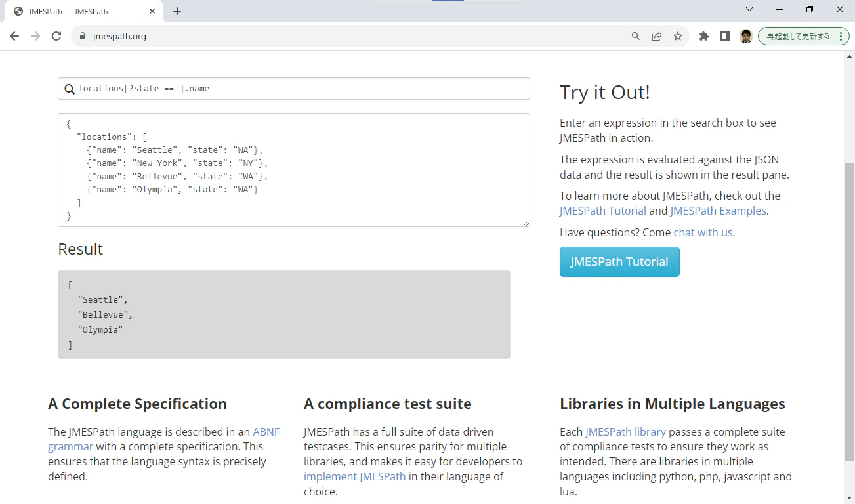Open the 'implement JMESPath' link
The width and height of the screenshot is (855, 504).
(x=354, y=476)
